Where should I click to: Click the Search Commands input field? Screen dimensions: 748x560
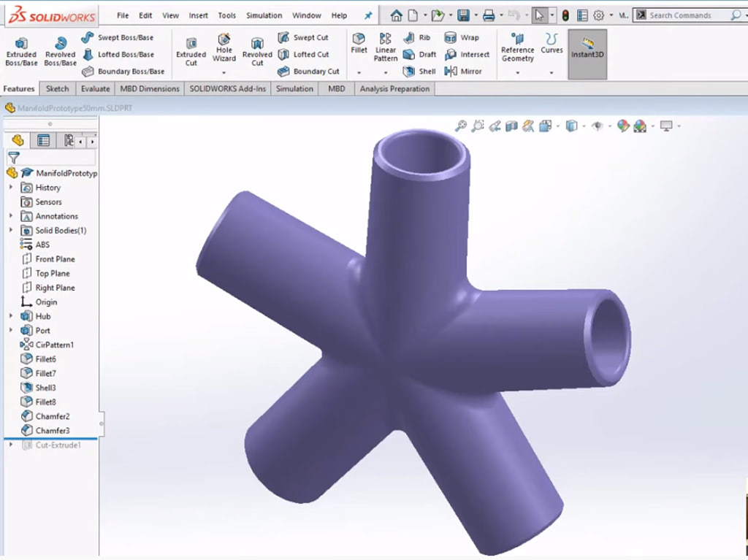(687, 15)
